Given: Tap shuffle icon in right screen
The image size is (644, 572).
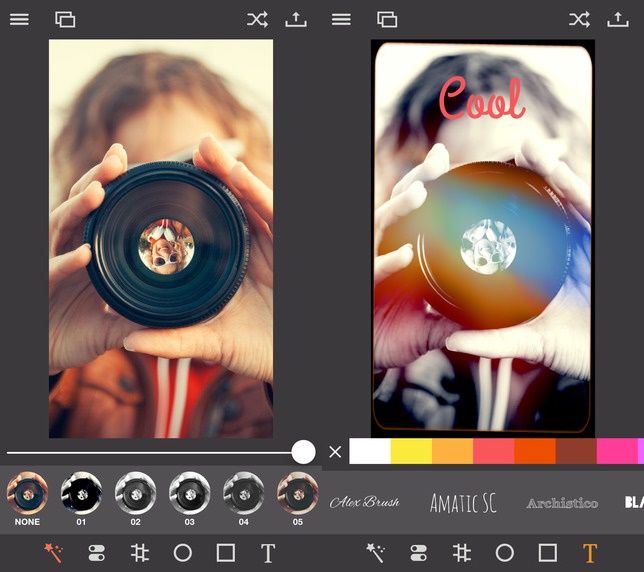Looking at the screenshot, I should [580, 19].
